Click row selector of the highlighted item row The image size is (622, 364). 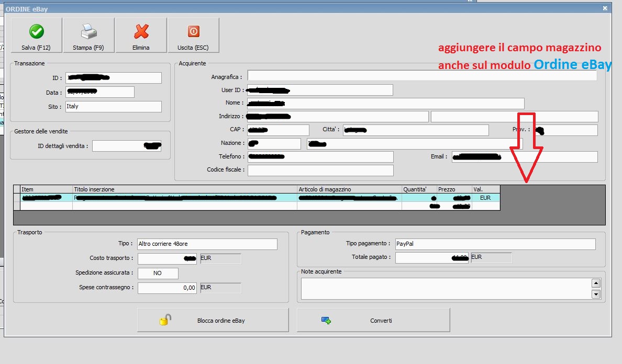pyautogui.click(x=17, y=198)
